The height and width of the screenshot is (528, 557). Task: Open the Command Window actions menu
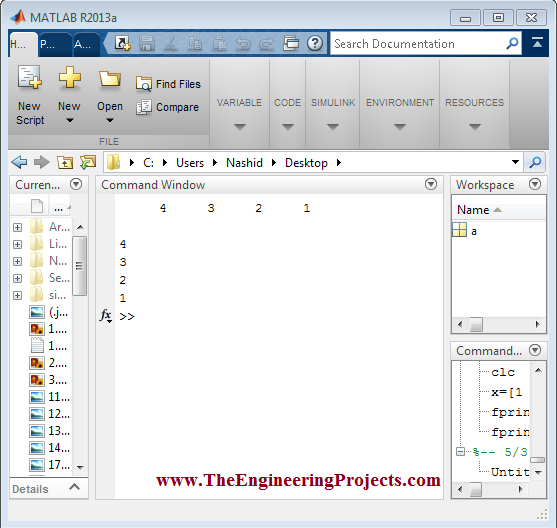[x=431, y=184]
